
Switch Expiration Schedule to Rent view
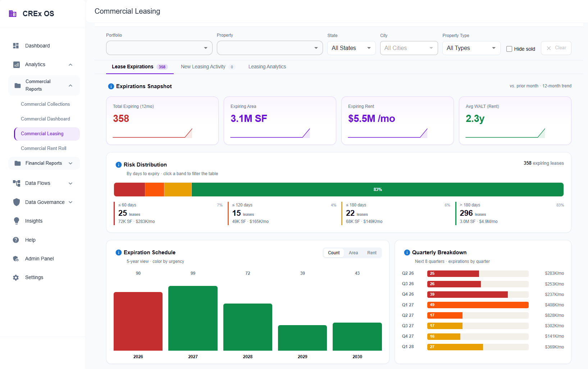[x=372, y=253]
